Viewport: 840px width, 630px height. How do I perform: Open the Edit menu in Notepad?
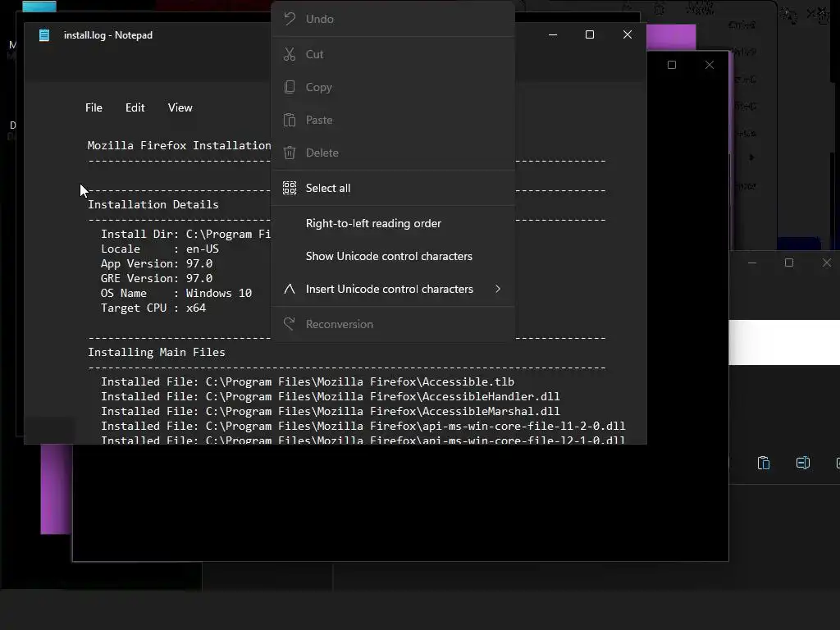(135, 107)
